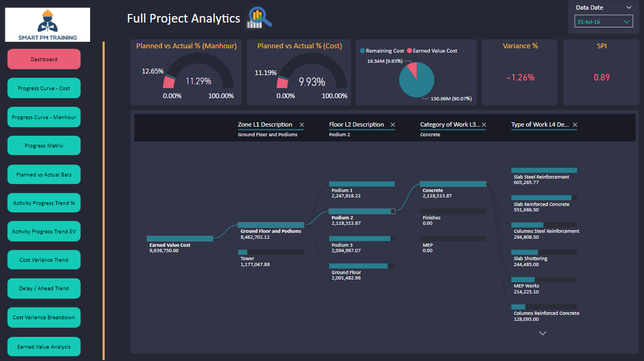The width and height of the screenshot is (644, 361).
Task: Navigate to Cost Variance Breakdown page
Action: point(43,317)
